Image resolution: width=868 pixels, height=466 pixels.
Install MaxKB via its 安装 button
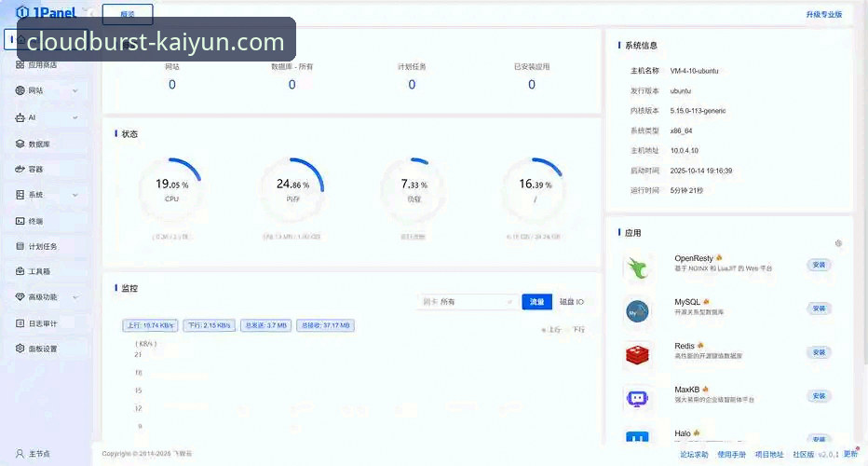click(819, 396)
